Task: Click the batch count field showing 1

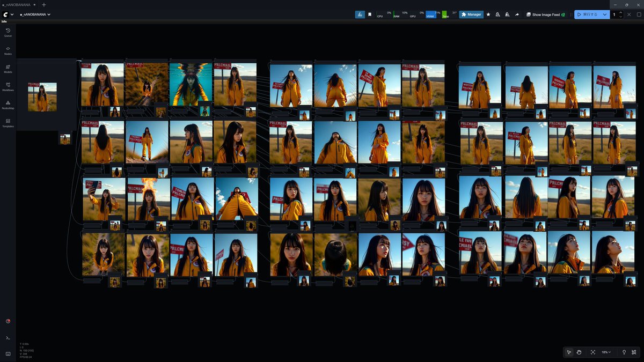Action: 614,14
